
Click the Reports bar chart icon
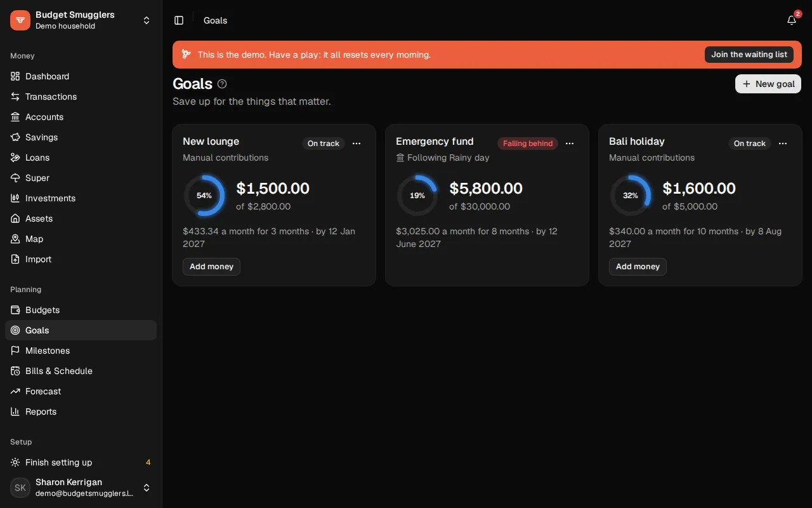(x=15, y=411)
